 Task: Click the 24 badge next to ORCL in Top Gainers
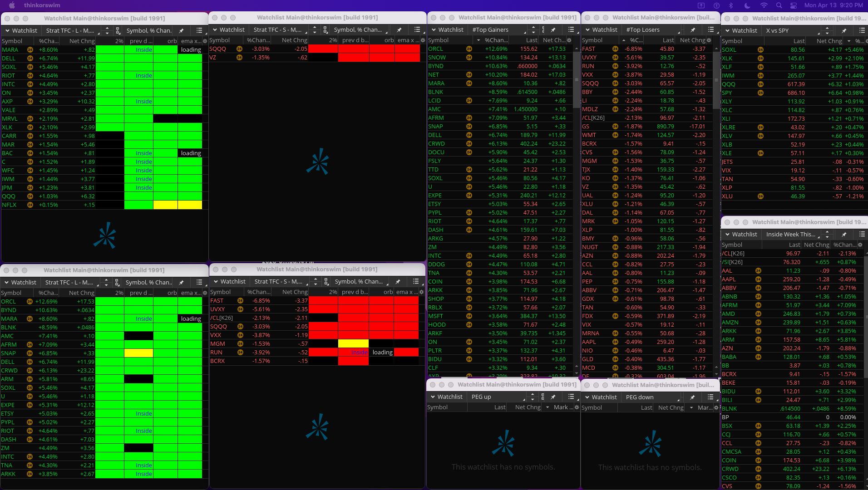pyautogui.click(x=469, y=49)
